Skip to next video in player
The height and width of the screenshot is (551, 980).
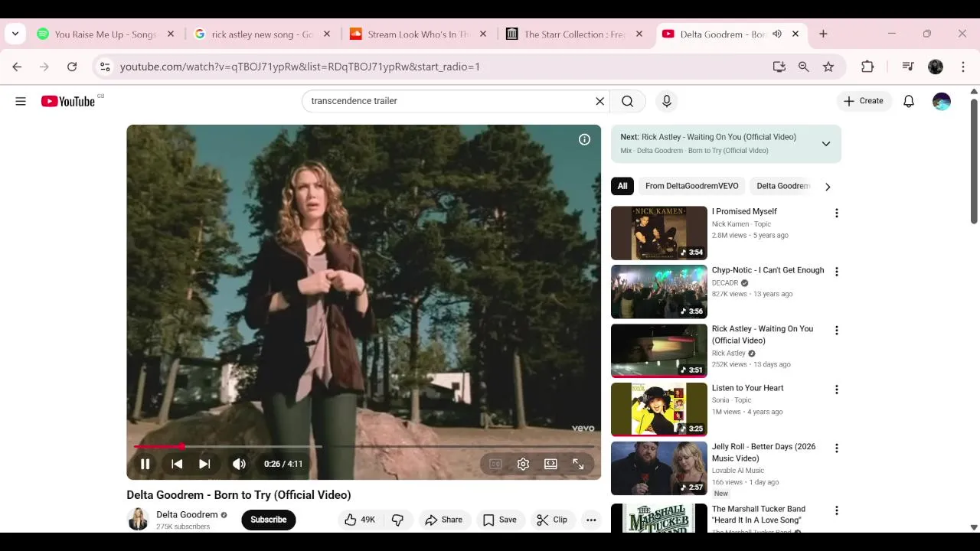point(204,464)
